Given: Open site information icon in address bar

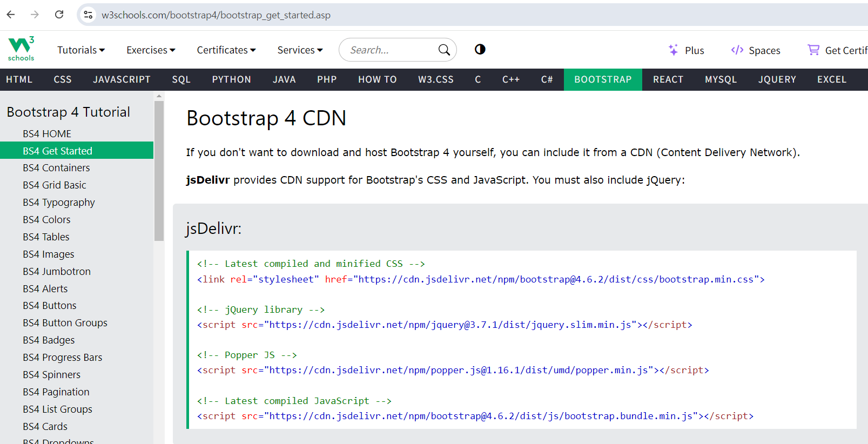Looking at the screenshot, I should [88, 15].
